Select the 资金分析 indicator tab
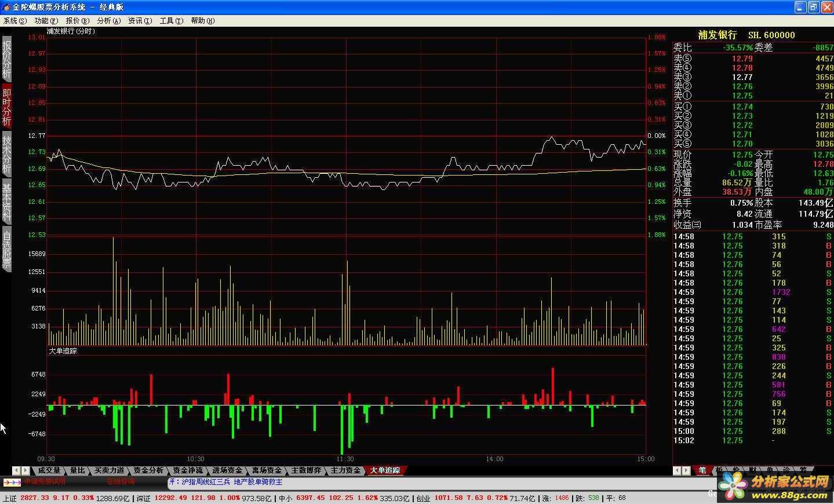 tap(148, 470)
